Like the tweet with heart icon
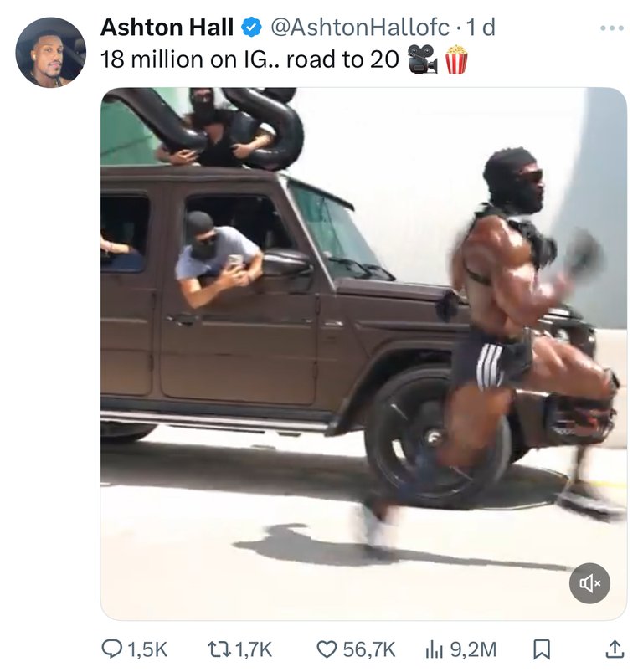643x672 pixels. (x=327, y=649)
